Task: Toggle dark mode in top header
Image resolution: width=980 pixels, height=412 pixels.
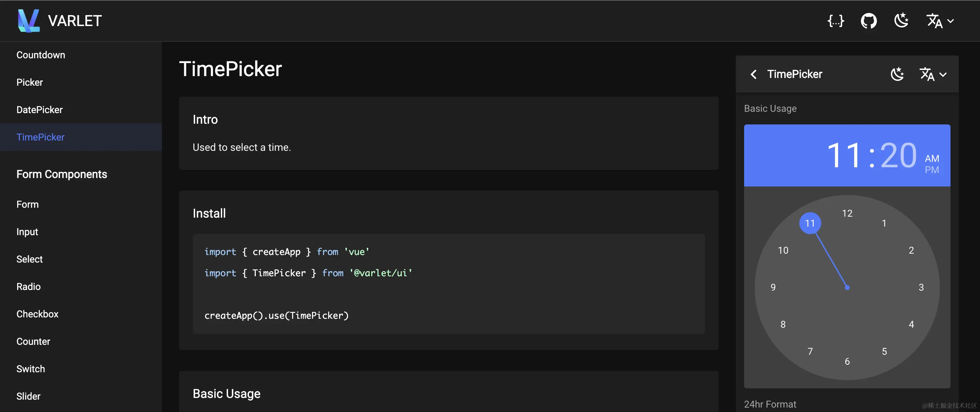Action: point(901,21)
